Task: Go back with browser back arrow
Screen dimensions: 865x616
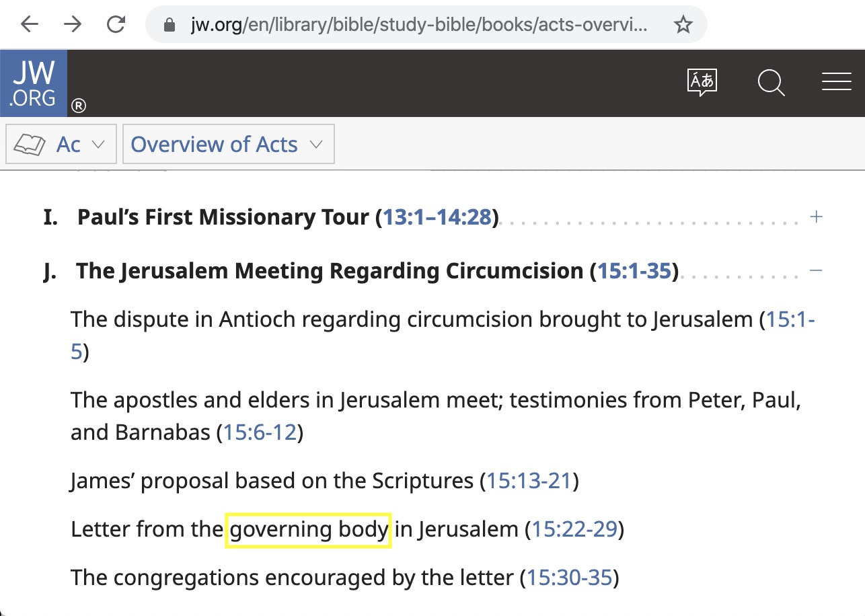Action: pos(30,25)
